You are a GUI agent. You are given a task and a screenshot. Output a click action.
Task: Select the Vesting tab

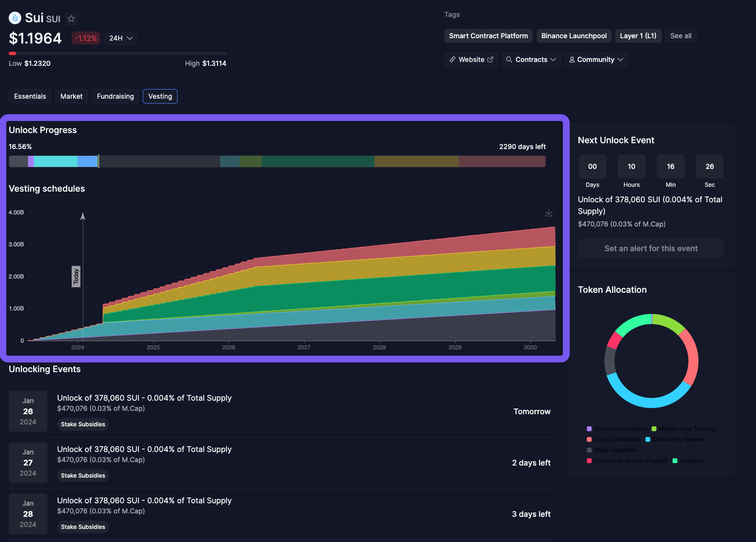pos(160,96)
